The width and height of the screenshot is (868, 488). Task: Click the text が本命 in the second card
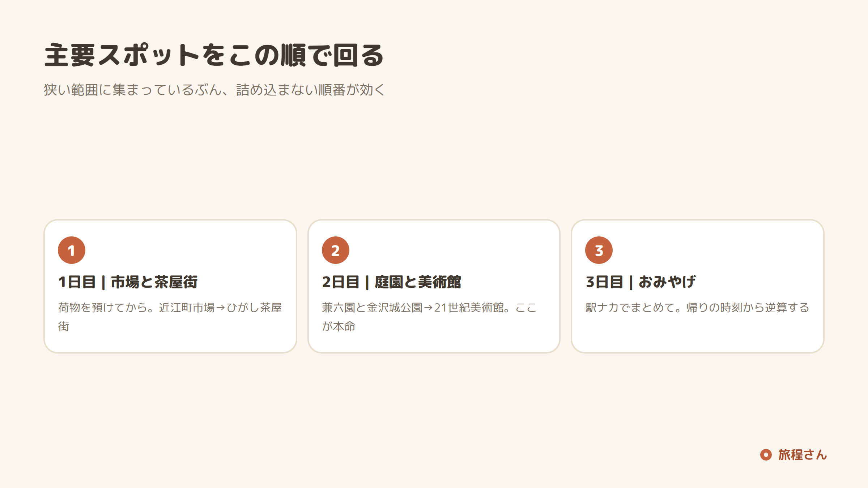pos(339,326)
